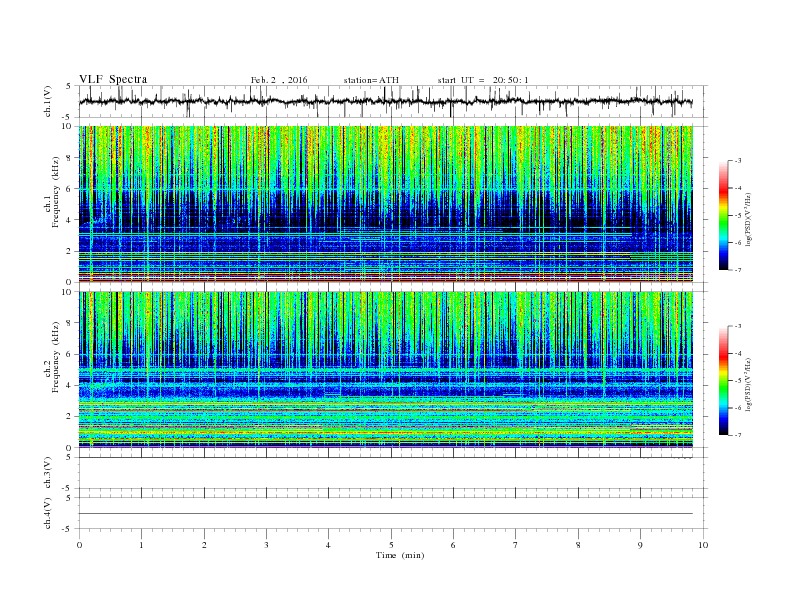Click the lower colorbar next to ch.2
Screen dimensions: 792x612
pos(724,380)
